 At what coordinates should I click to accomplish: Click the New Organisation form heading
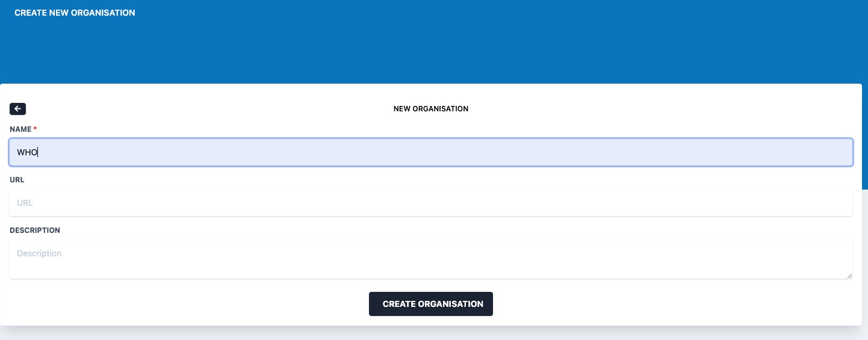(x=431, y=109)
